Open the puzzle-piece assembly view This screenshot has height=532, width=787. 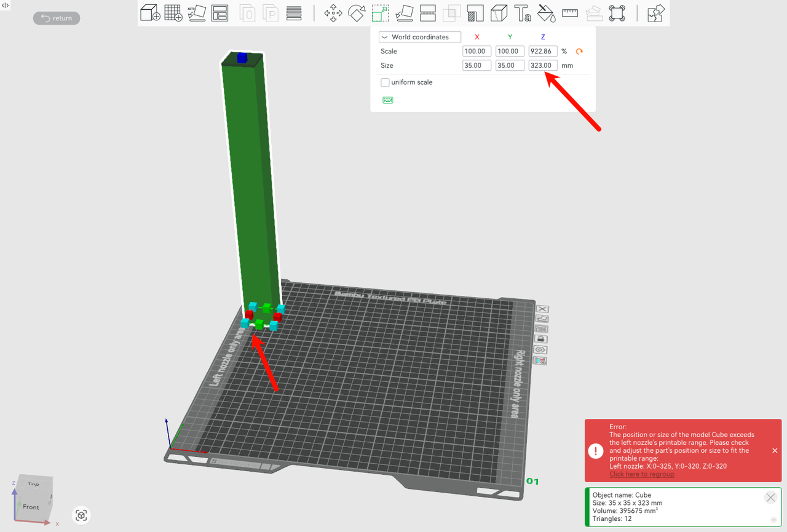[x=657, y=13]
